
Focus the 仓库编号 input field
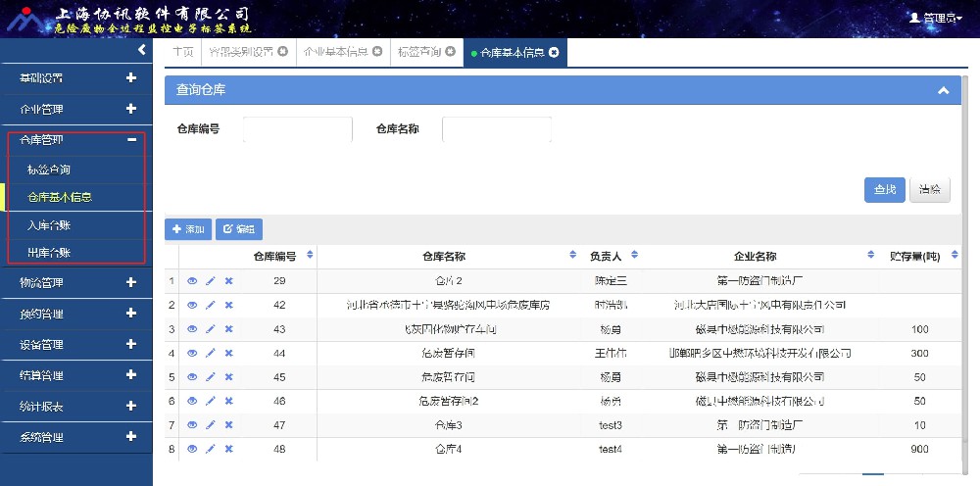click(x=298, y=129)
